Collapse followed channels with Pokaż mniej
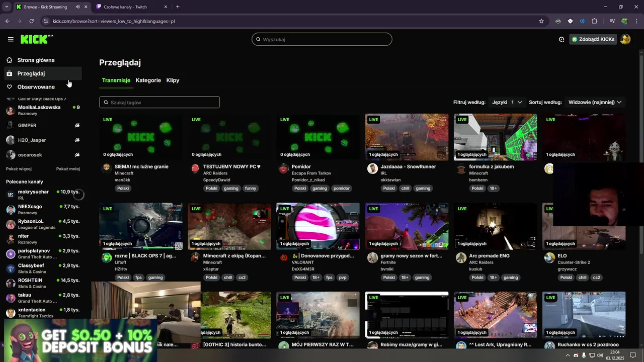Image resolution: width=644 pixels, height=362 pixels. pos(68,169)
